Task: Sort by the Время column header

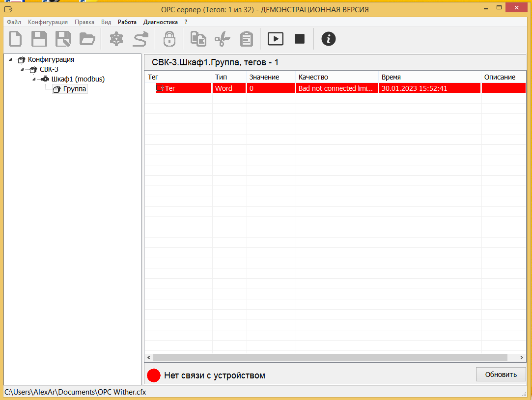Action: click(x=430, y=77)
